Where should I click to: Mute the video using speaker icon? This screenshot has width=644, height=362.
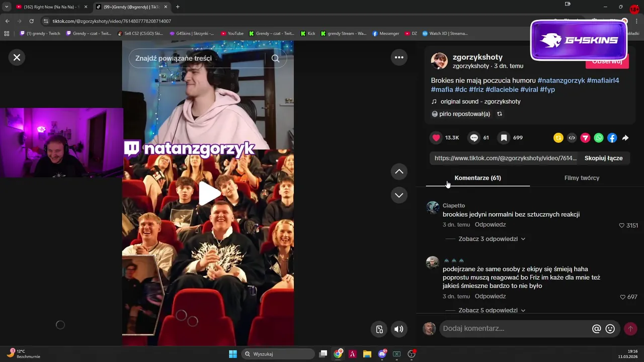point(398,329)
